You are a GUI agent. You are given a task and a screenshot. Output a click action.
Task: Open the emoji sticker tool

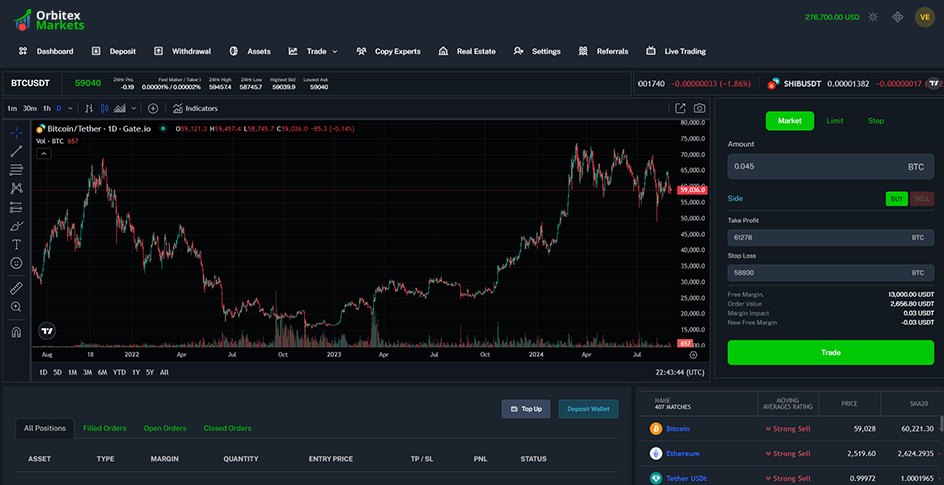pyautogui.click(x=16, y=263)
